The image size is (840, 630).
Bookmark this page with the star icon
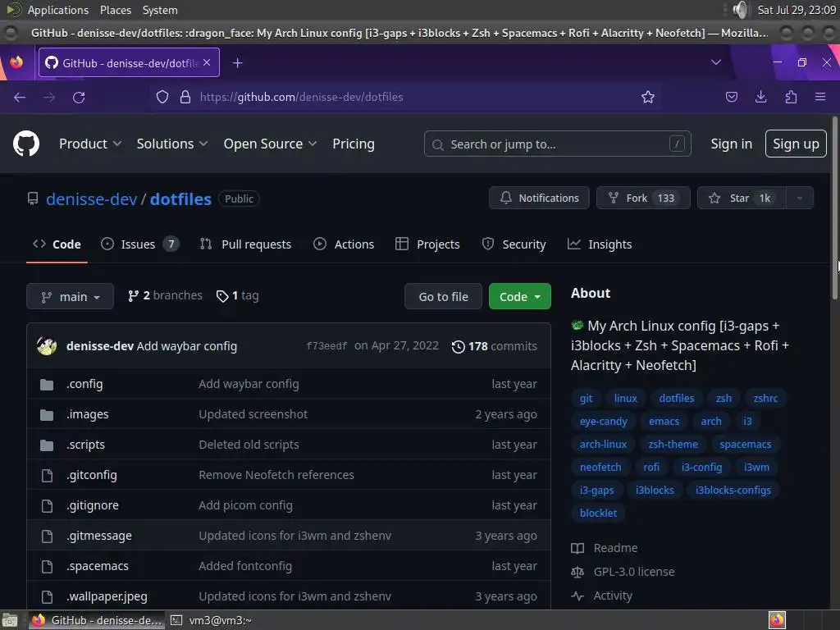point(648,97)
